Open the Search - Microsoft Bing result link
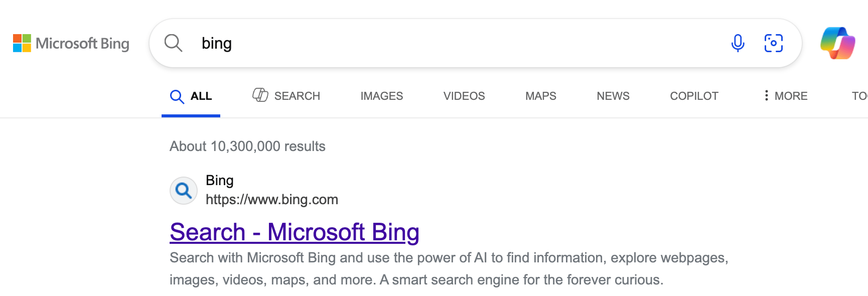The image size is (868, 296). (294, 232)
